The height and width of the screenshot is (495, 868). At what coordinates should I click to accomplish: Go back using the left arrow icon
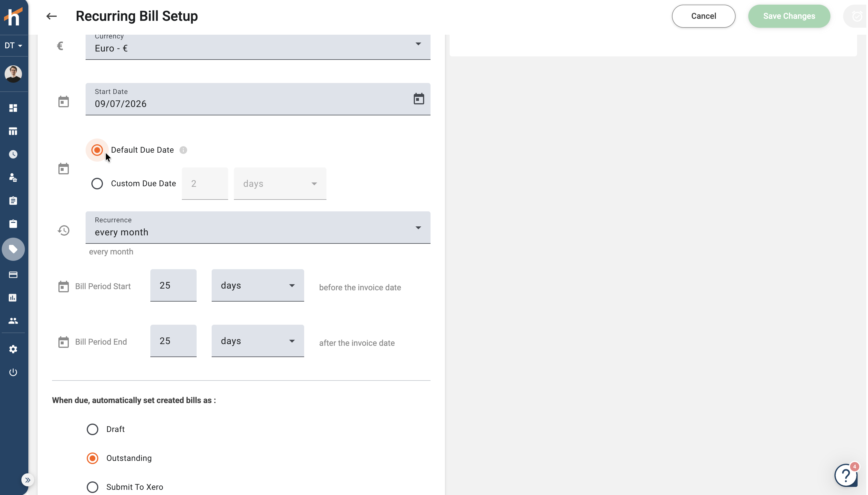coord(51,16)
